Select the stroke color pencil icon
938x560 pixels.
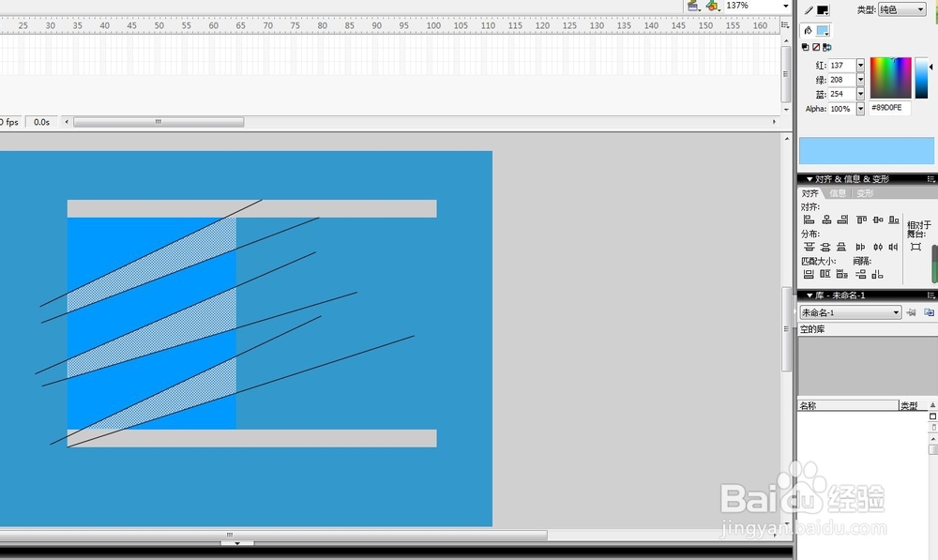[x=809, y=10]
